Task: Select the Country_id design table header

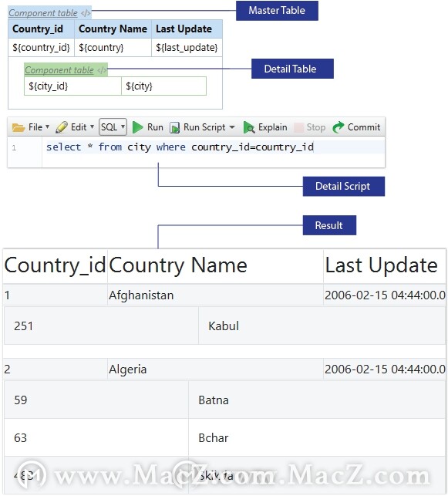Action: click(x=42, y=29)
